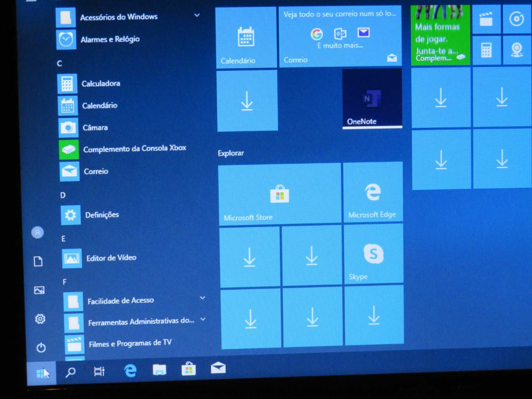Open File Explorer on the taskbar
This screenshot has width=532, height=399.
tap(159, 369)
